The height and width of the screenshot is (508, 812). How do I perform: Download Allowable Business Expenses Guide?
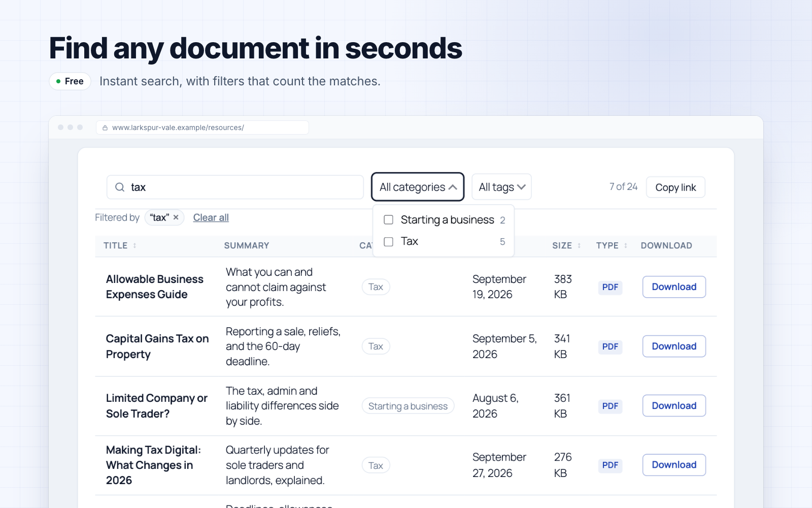pos(674,287)
